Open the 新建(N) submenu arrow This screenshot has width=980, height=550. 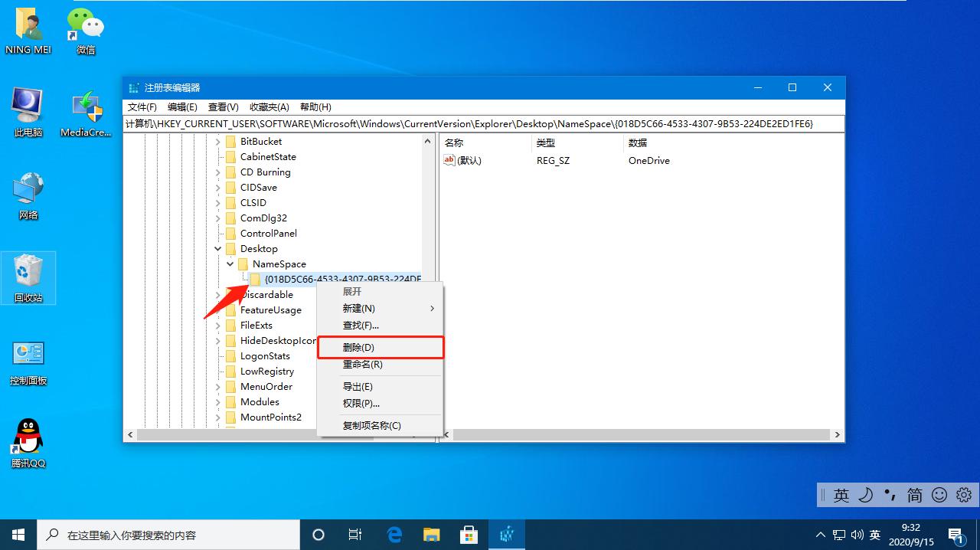tap(430, 308)
